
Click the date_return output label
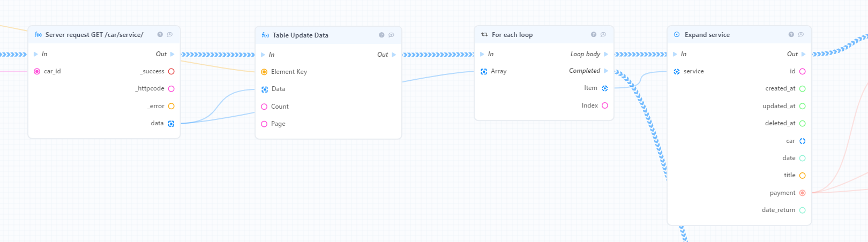pyautogui.click(x=779, y=210)
